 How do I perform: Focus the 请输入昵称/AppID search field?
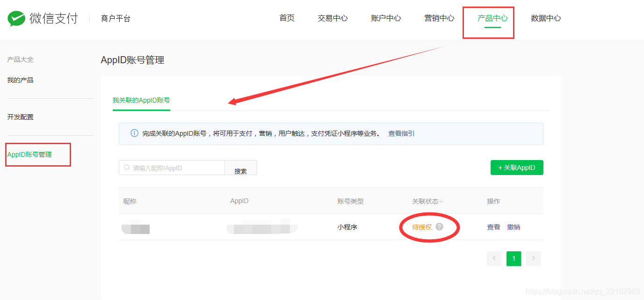(x=172, y=168)
